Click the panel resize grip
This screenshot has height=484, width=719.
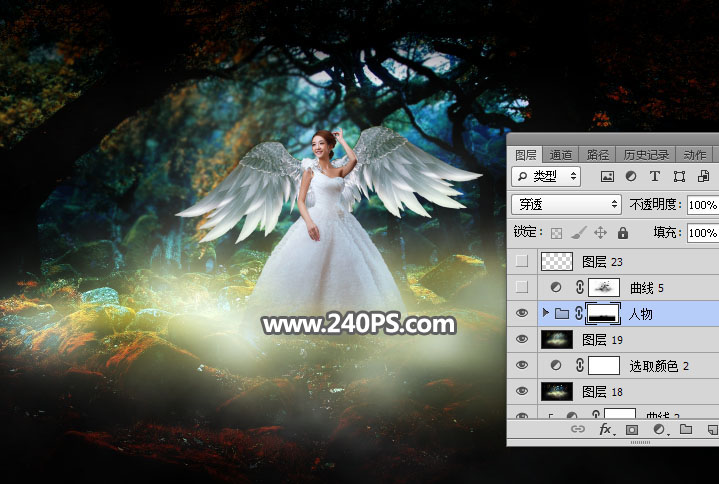point(641,442)
